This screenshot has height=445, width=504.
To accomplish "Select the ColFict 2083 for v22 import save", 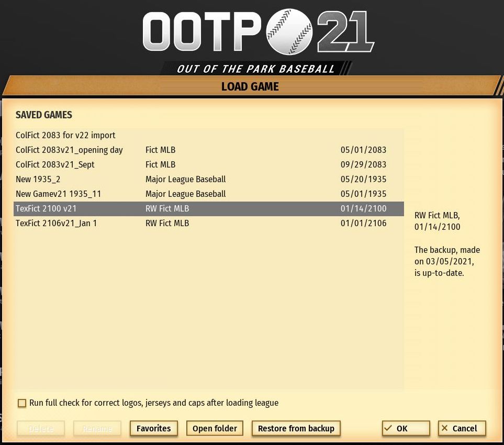I will tap(65, 135).
